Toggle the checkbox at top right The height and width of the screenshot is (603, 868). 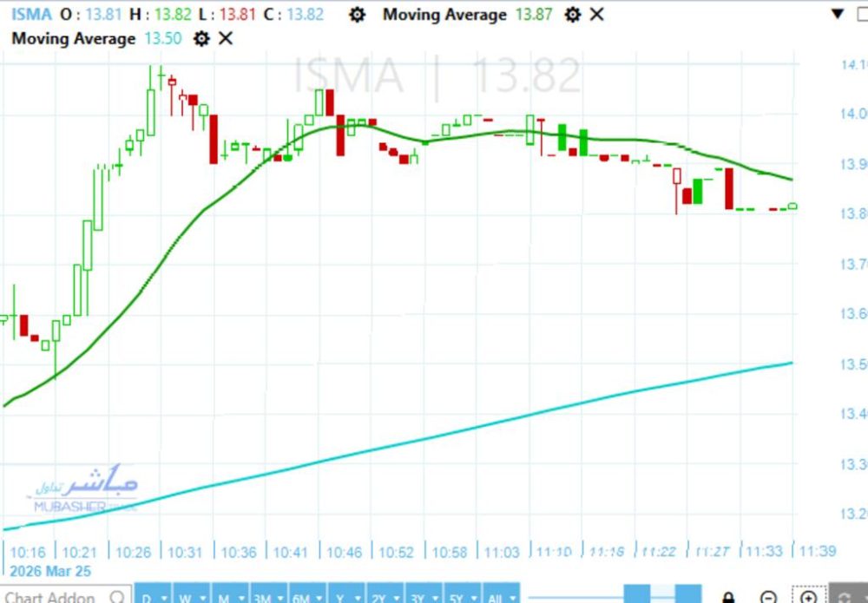click(862, 15)
